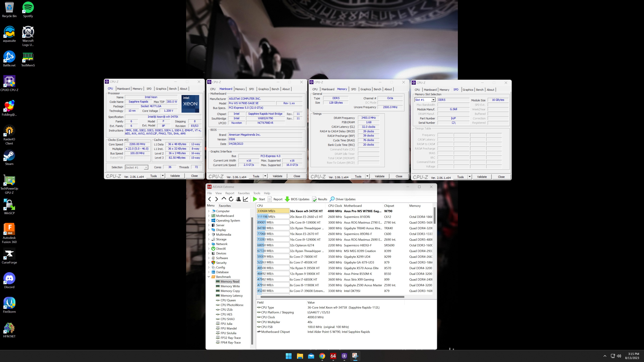Change the Socket #1 selection in CPU-Z
The width and height of the screenshot is (644, 362).
click(x=146, y=167)
